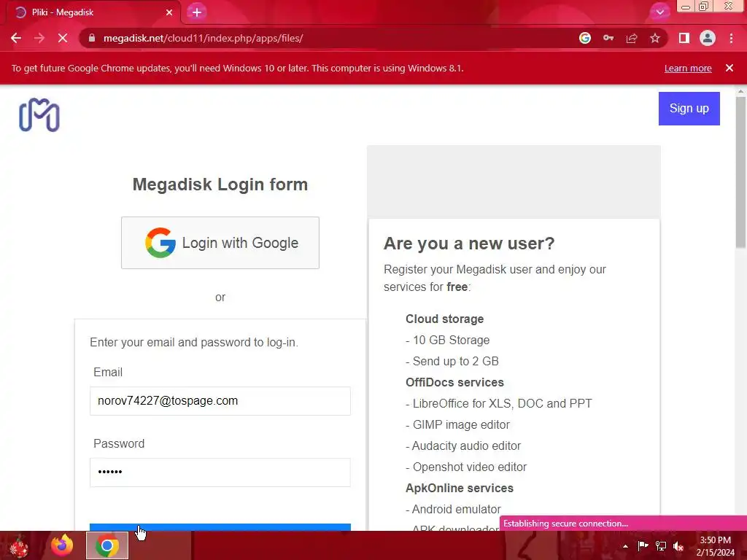Click the Android emulator line
747x560 pixels.
pos(453,509)
